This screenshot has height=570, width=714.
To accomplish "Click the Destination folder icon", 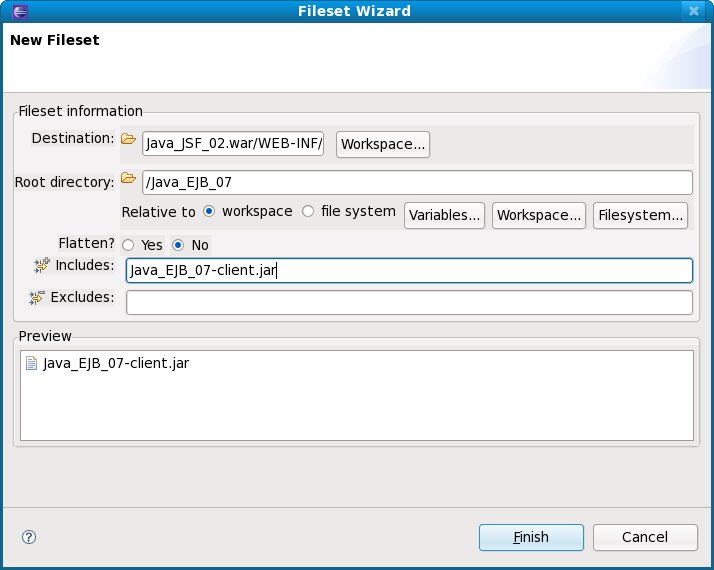I will [128, 140].
